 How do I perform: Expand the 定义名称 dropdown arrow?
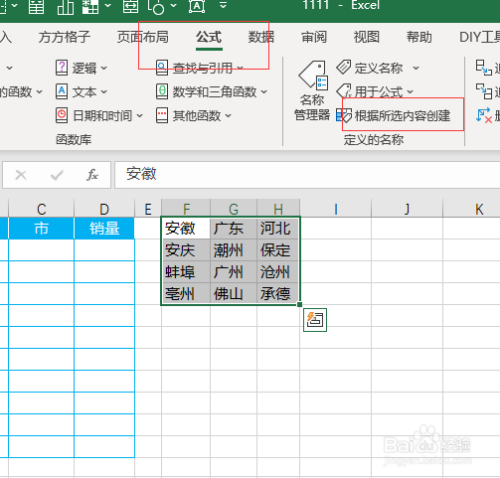tap(416, 68)
